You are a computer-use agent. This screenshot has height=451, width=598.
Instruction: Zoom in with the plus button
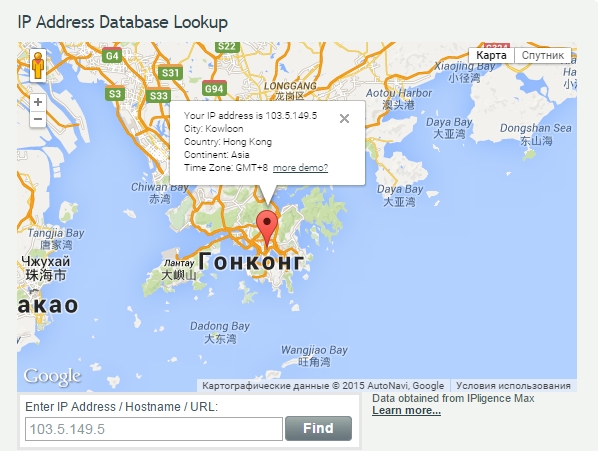pyautogui.click(x=38, y=102)
